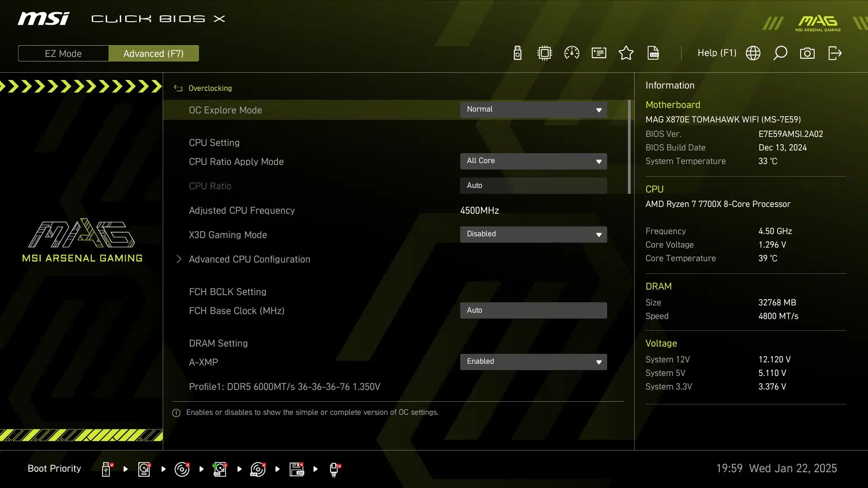Open the Favorites star icon
The image size is (868, 488).
coord(626,53)
